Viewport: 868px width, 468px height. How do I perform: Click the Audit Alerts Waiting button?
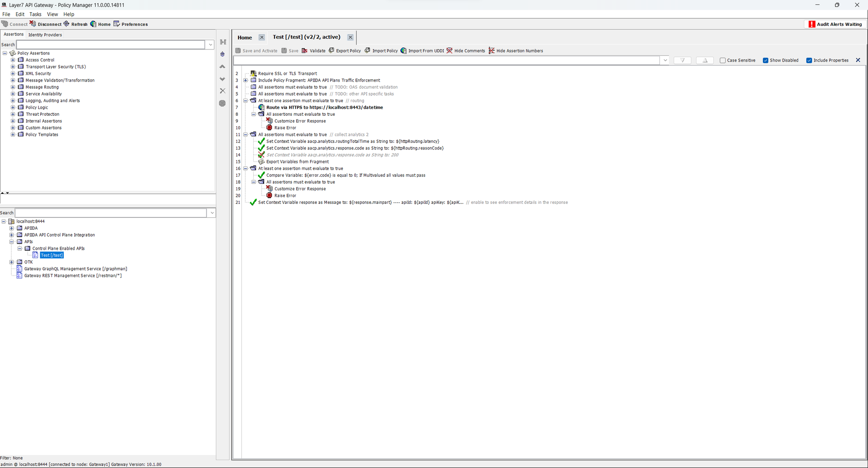(x=834, y=24)
